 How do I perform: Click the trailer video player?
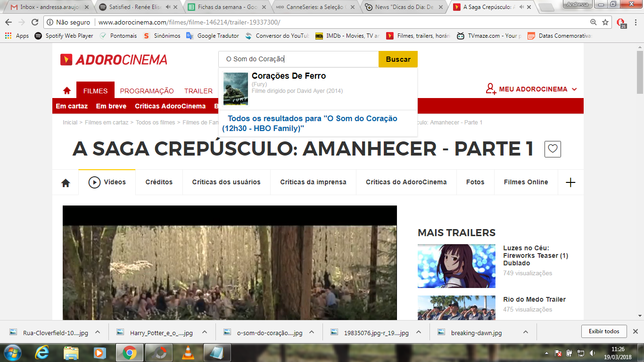230,263
